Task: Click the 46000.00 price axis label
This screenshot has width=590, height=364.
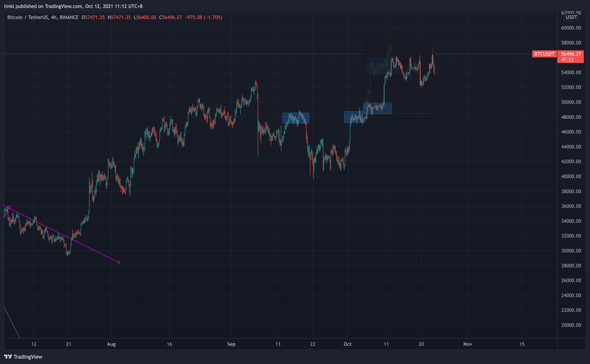Action: pos(571,132)
